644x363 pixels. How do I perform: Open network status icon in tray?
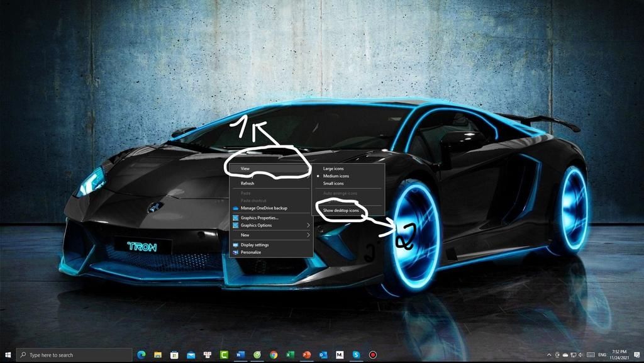[x=574, y=355]
